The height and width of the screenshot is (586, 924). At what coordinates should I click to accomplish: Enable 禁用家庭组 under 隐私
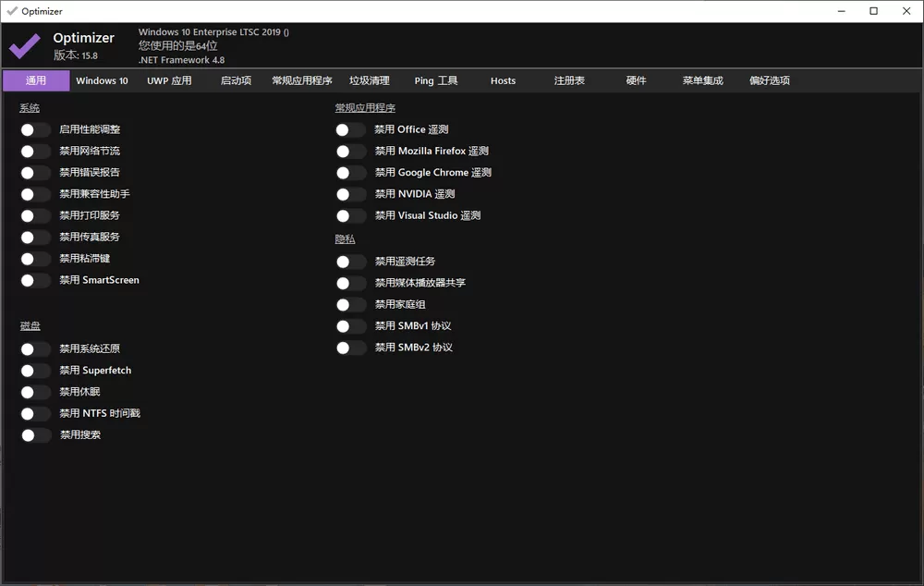pos(350,304)
